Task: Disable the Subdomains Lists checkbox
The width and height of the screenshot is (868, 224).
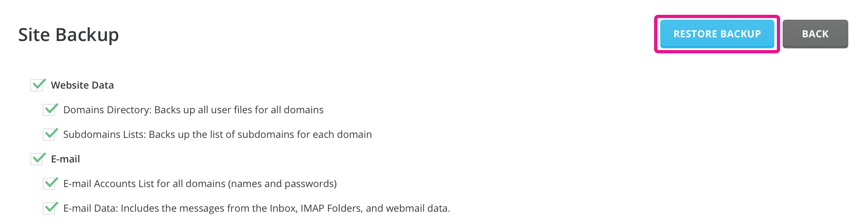Action: [x=50, y=135]
